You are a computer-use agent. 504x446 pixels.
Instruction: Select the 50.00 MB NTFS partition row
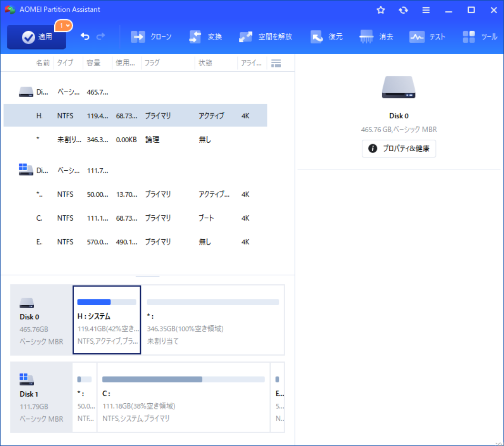point(135,194)
